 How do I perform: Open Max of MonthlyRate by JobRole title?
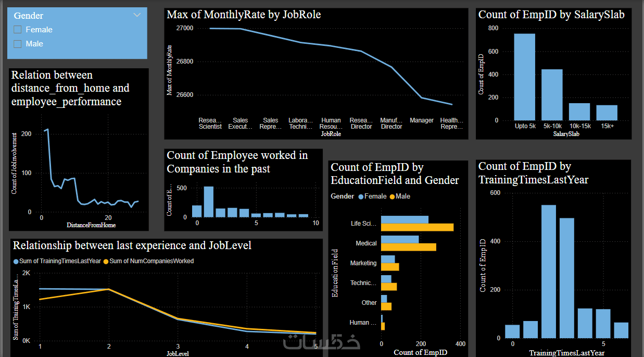tap(244, 15)
